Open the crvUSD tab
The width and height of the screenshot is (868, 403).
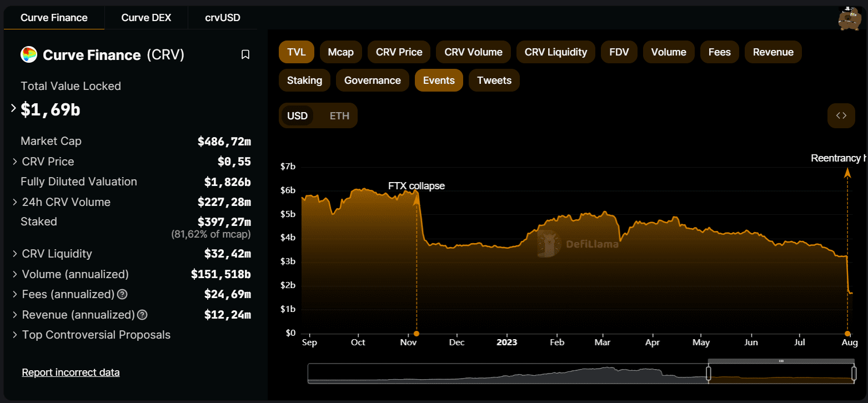pyautogui.click(x=223, y=18)
